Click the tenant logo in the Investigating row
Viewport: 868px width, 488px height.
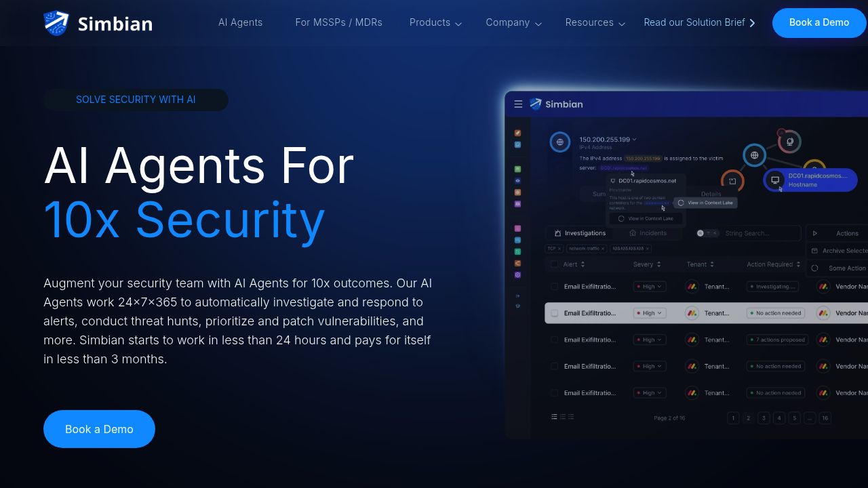(x=692, y=287)
